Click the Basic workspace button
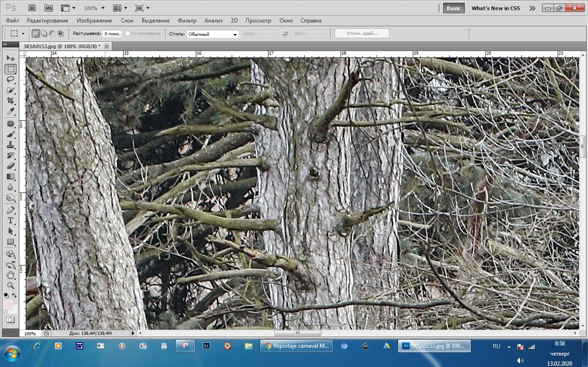The width and height of the screenshot is (588, 367). tap(453, 8)
